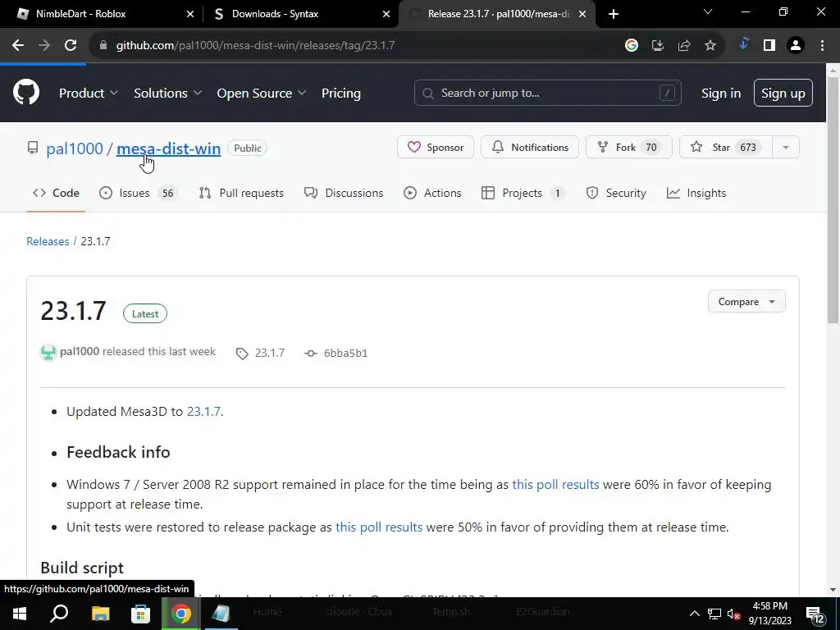Show hidden tray icons chevron

coord(694,614)
